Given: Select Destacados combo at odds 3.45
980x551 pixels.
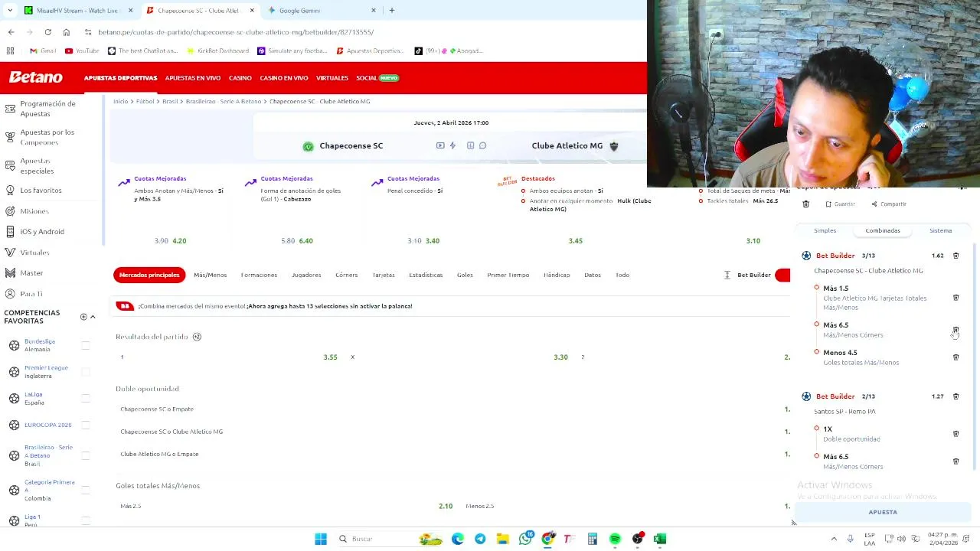Looking at the screenshot, I should click(576, 241).
